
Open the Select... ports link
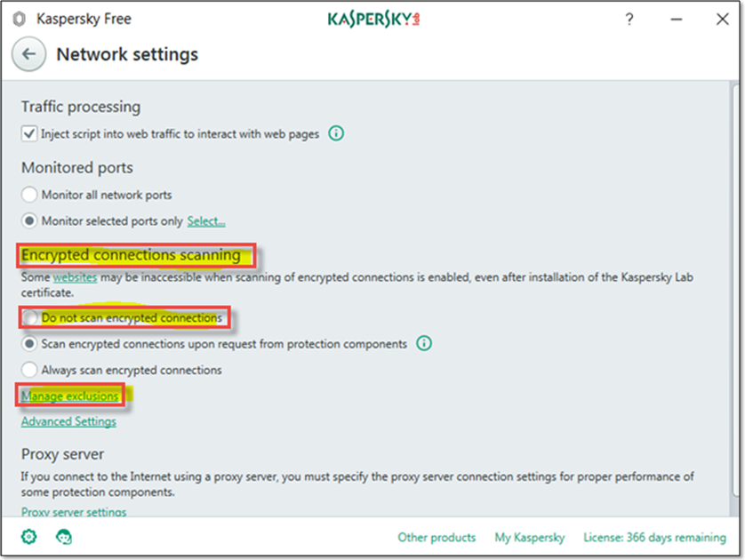pyautogui.click(x=205, y=221)
